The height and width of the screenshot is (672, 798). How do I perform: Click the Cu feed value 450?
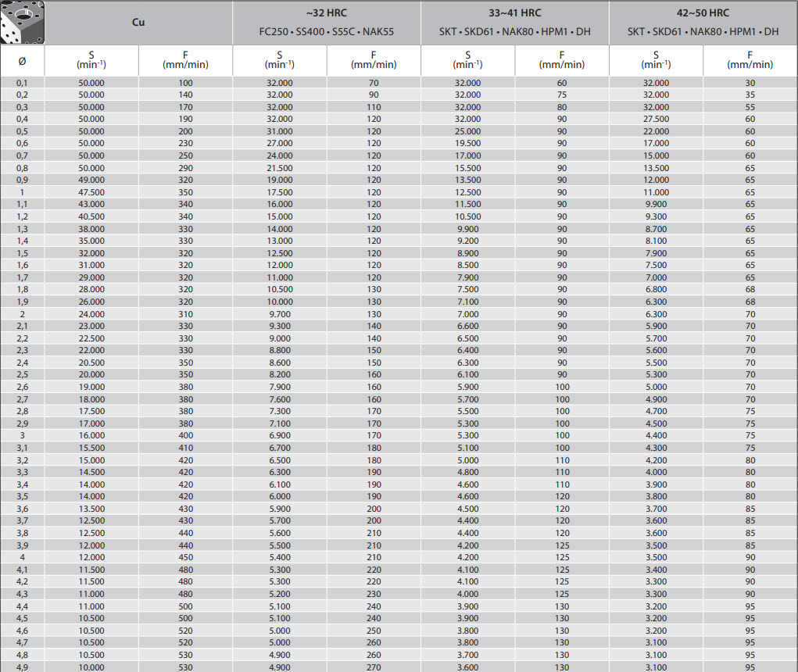coord(185,557)
